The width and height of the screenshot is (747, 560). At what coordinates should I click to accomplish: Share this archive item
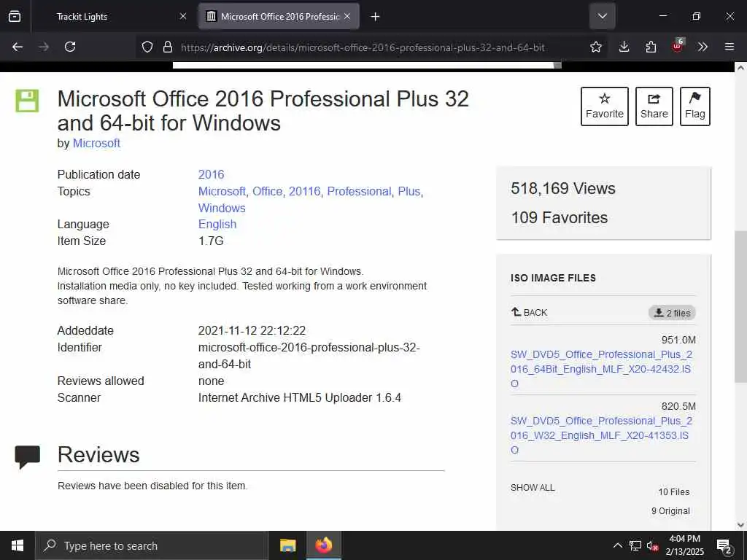pyautogui.click(x=654, y=106)
